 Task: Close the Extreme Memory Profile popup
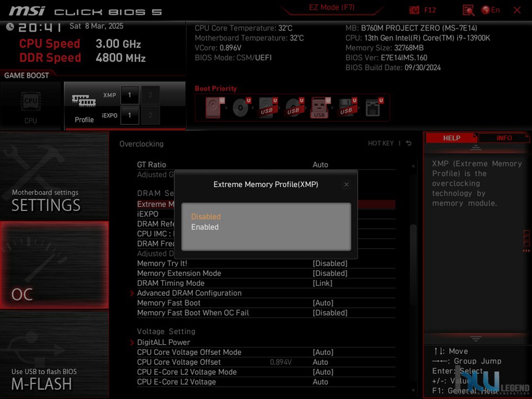click(346, 184)
